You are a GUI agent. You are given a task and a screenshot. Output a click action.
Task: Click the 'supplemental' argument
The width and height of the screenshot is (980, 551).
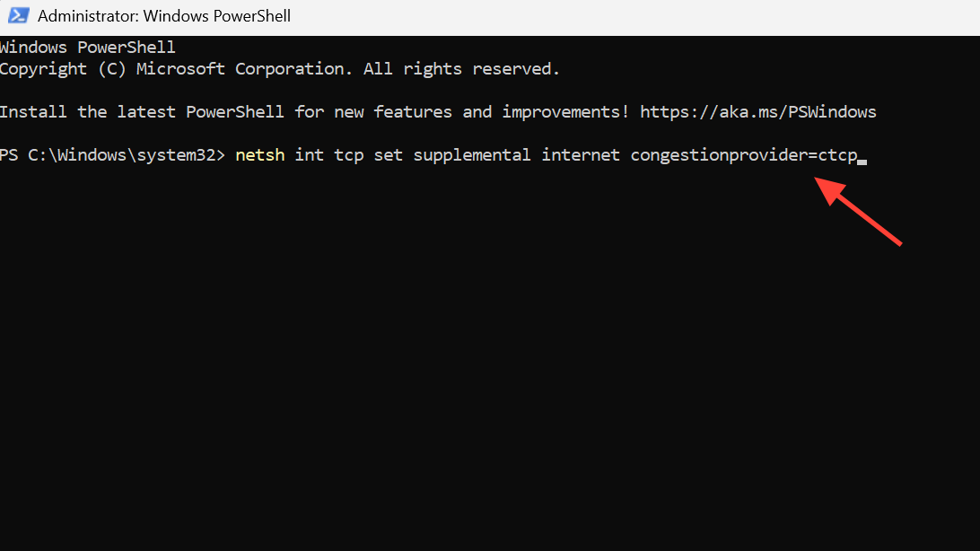[x=472, y=155]
